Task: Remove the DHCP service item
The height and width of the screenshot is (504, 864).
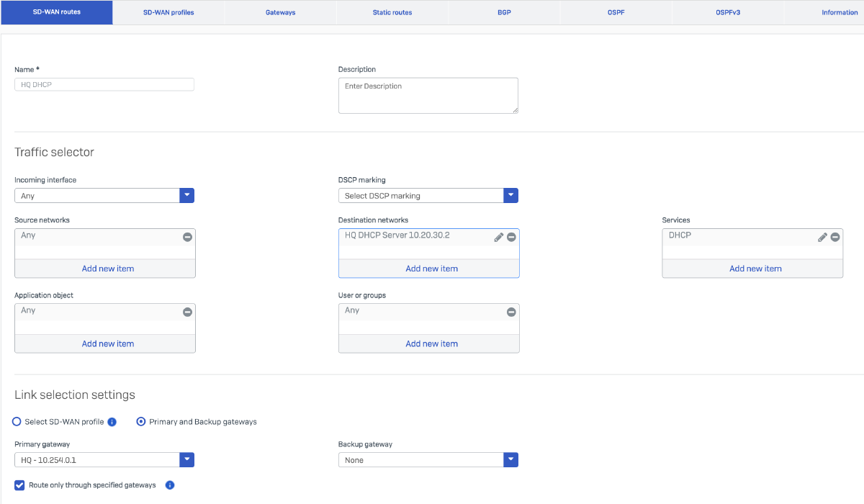Action: (x=835, y=236)
